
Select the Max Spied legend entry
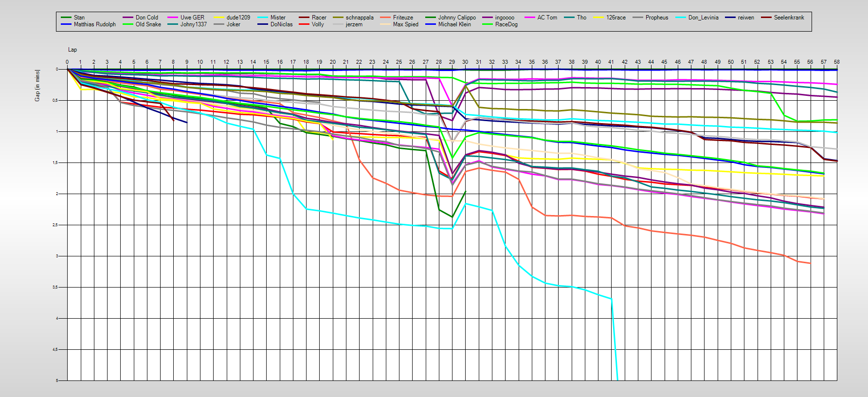[x=405, y=24]
